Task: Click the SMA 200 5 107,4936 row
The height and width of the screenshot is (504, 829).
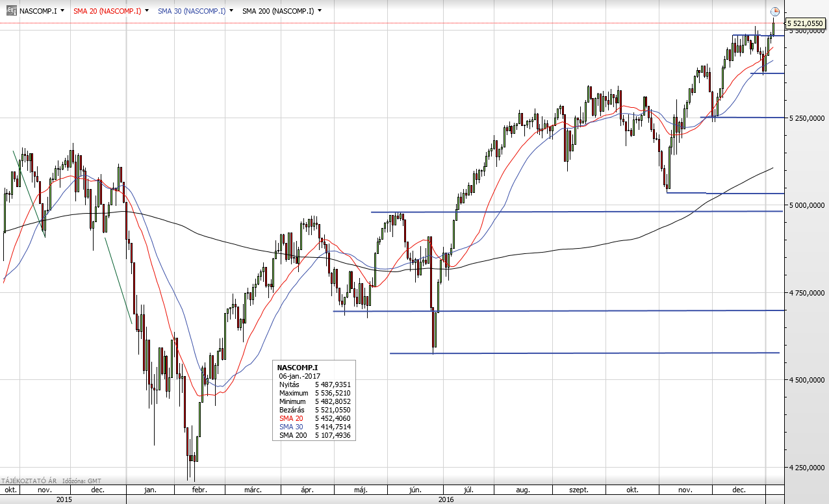Action: 314,435
